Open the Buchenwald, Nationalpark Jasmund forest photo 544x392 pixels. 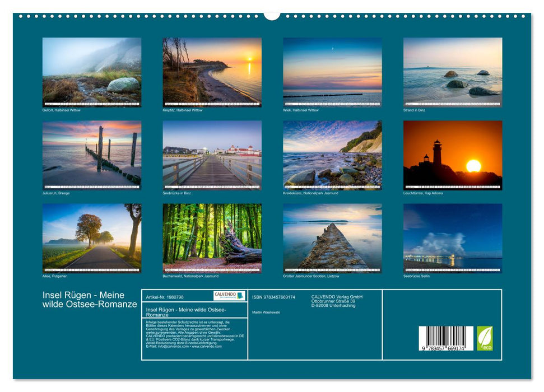tap(211, 235)
